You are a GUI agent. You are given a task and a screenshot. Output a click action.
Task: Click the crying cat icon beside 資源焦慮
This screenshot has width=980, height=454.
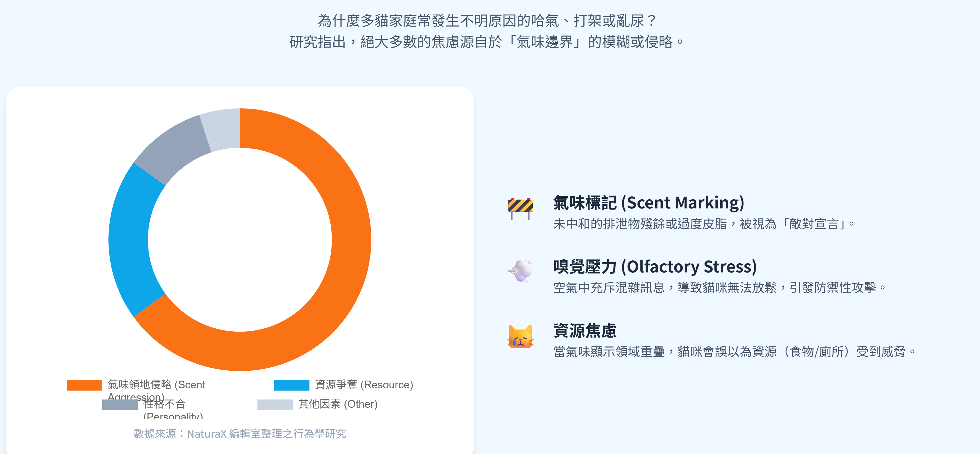click(520, 336)
